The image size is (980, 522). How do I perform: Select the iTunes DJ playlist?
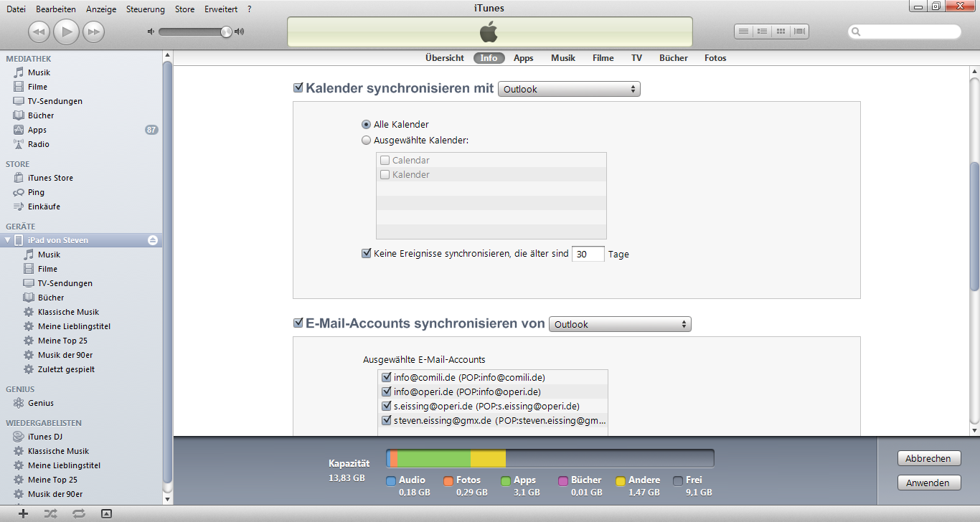click(44, 436)
